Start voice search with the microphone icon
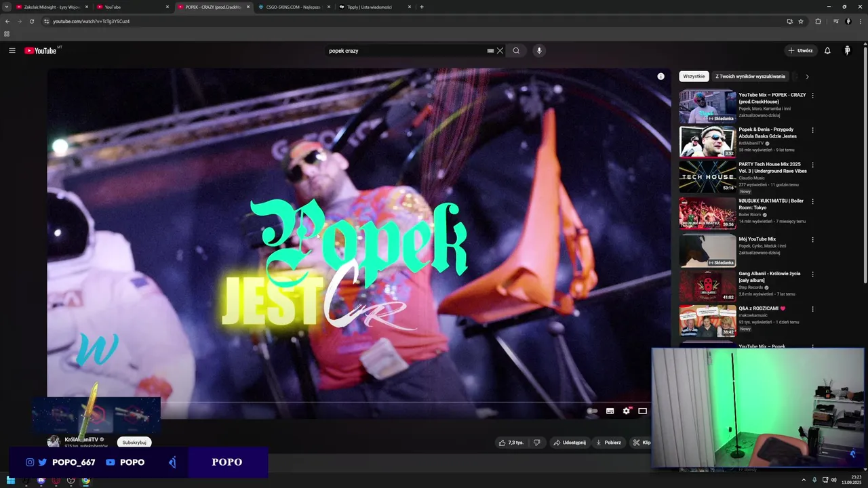This screenshot has height=488, width=868. click(539, 51)
